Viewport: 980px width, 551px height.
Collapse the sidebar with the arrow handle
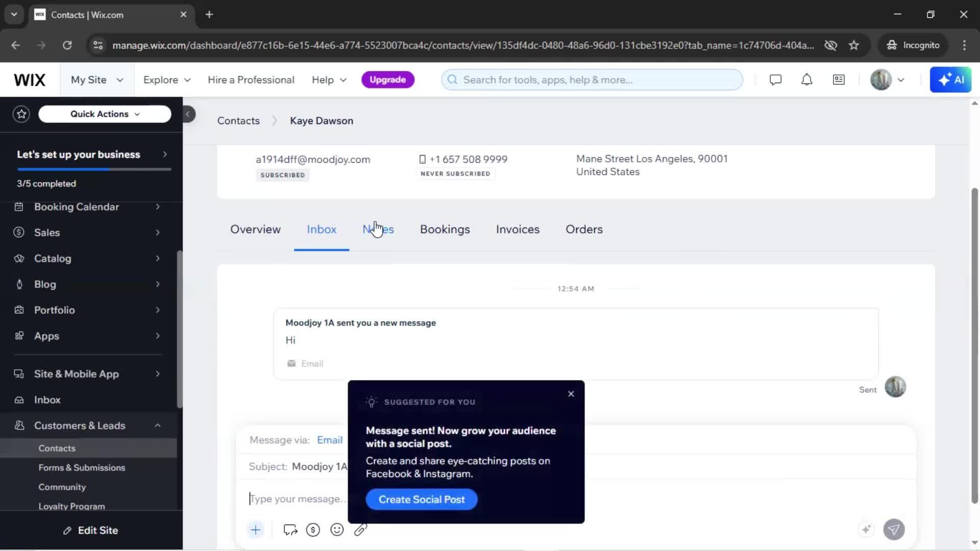point(188,114)
